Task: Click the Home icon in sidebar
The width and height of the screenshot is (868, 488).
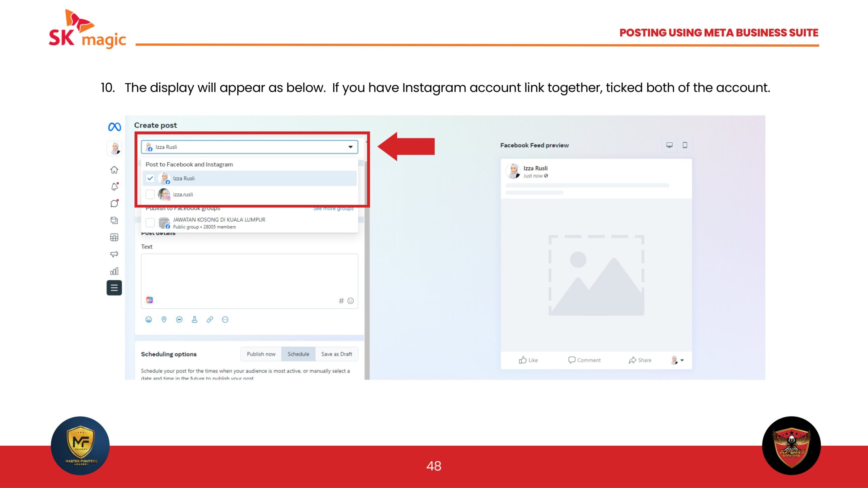Action: (x=114, y=170)
